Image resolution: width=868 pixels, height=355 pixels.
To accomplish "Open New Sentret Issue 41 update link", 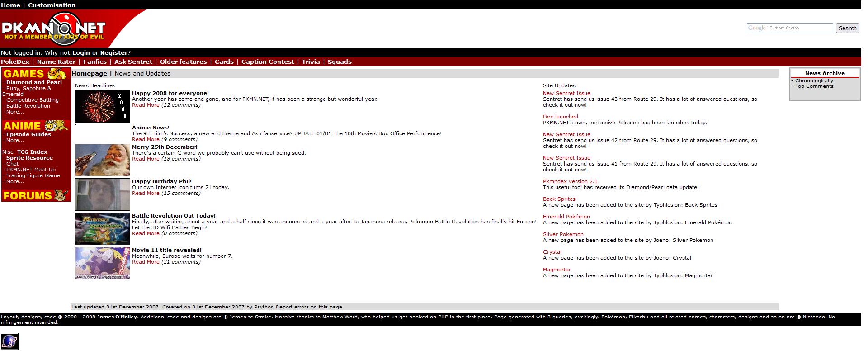I will [566, 158].
